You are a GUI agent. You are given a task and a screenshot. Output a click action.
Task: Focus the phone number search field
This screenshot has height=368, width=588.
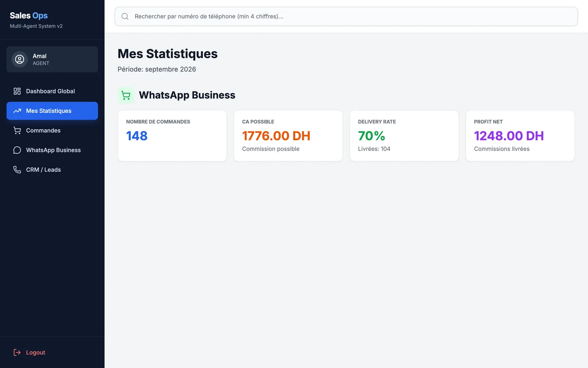point(346,16)
